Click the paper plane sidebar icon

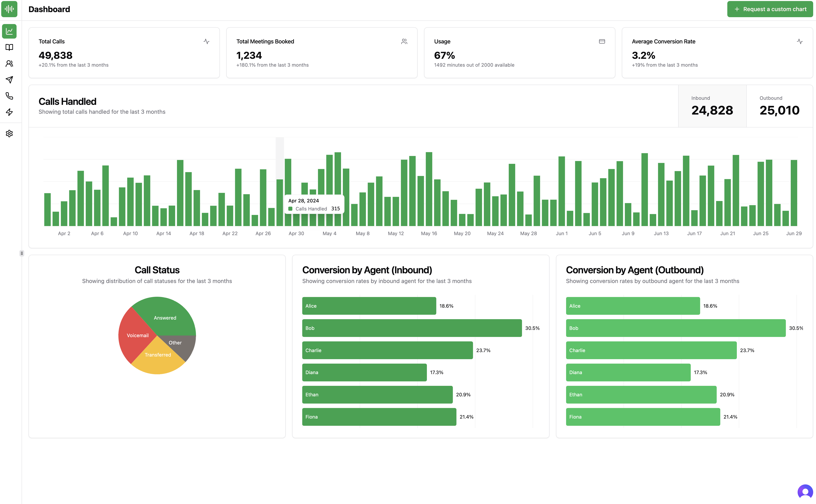9,80
